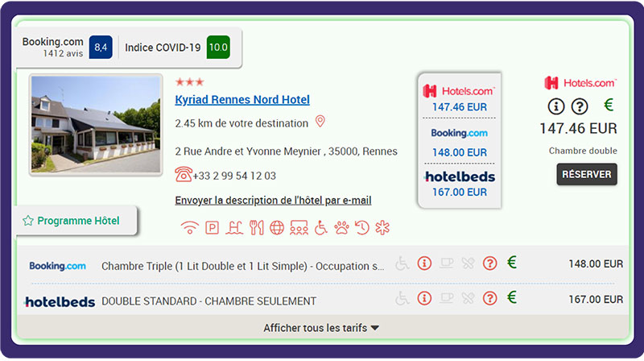Screen dimensions: 644x361
Task: Click wheelchair icon in hotelbeds room row
Action: click(x=402, y=298)
